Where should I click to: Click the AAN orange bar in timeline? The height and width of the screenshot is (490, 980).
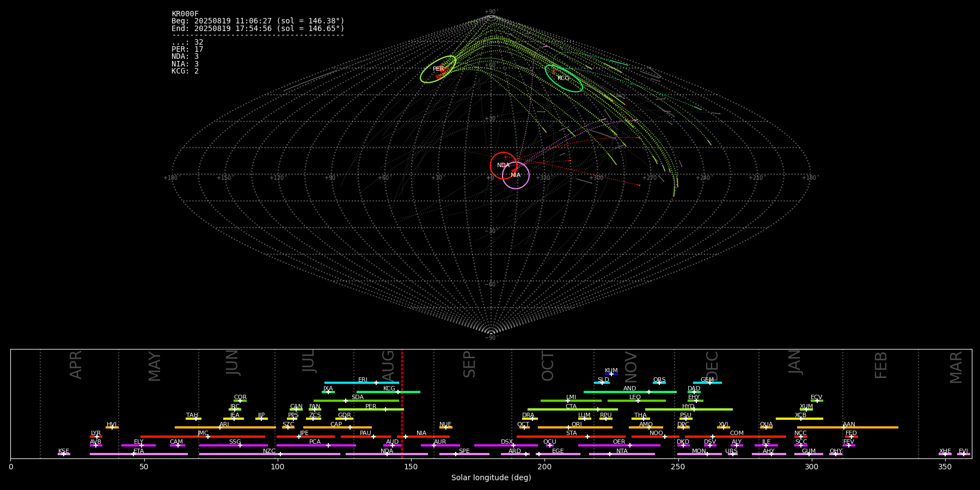point(848,427)
